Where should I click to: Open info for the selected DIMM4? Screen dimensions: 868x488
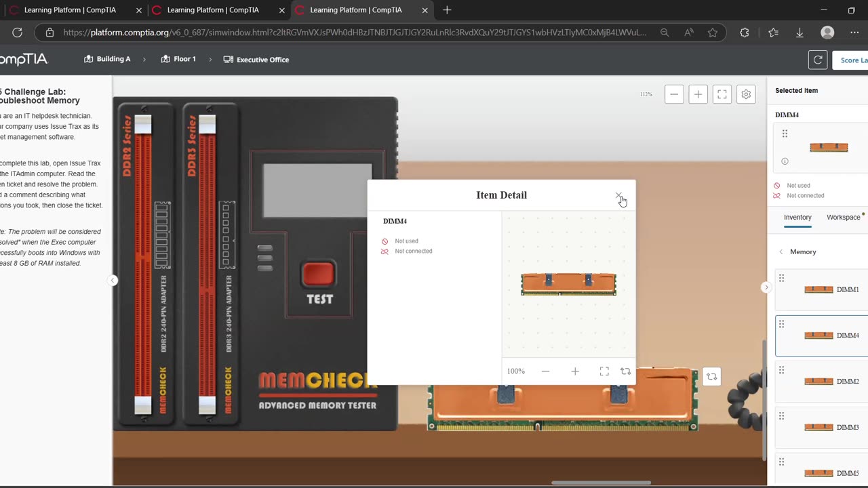click(x=785, y=161)
